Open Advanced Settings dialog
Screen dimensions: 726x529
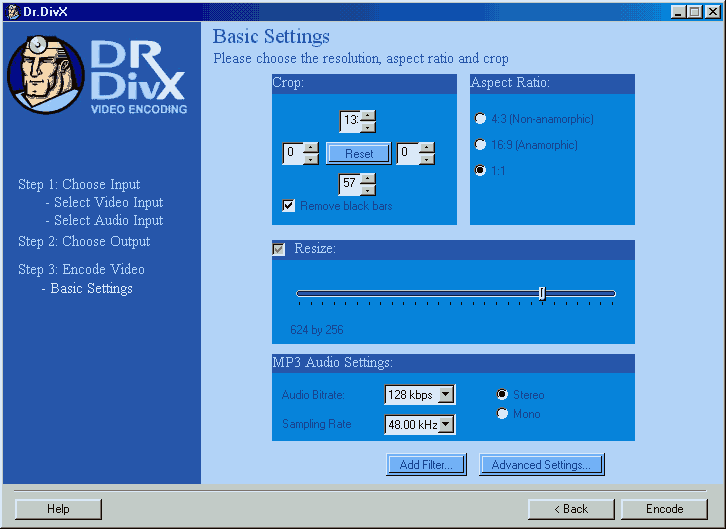coord(541,465)
